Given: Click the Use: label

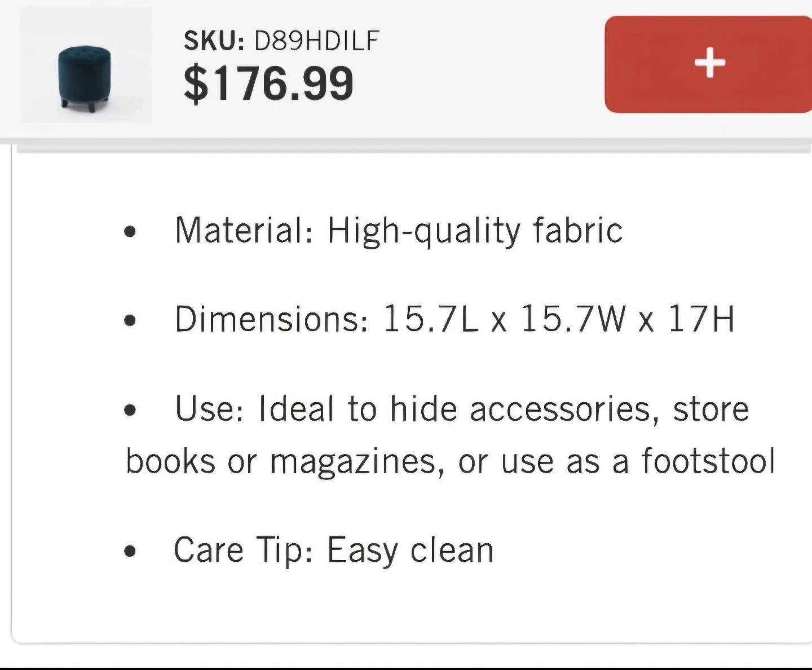Looking at the screenshot, I should click(x=209, y=408).
